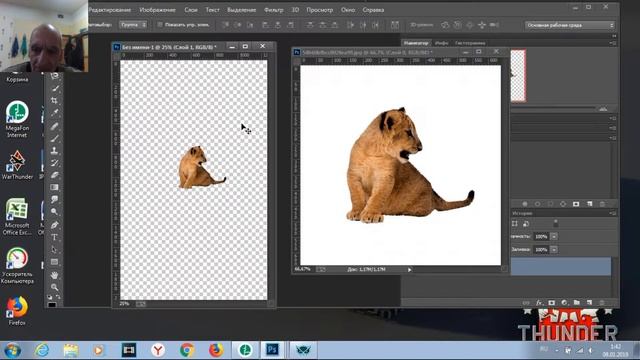Viewport: 640px width, 360px height.
Task: Open History panel flyout menu
Action: pos(613,213)
